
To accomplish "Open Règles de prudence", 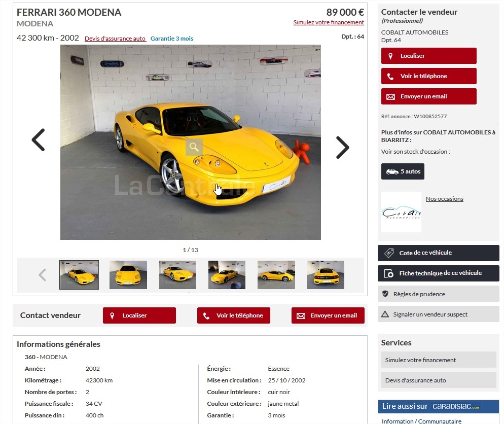I will click(439, 294).
